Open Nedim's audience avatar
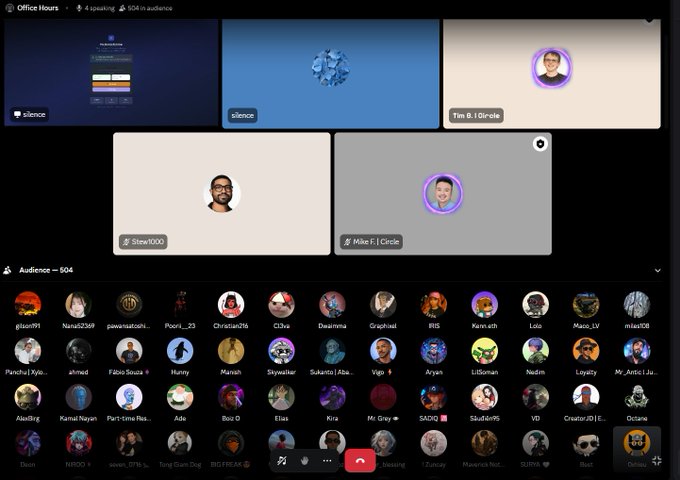 [x=535, y=351]
